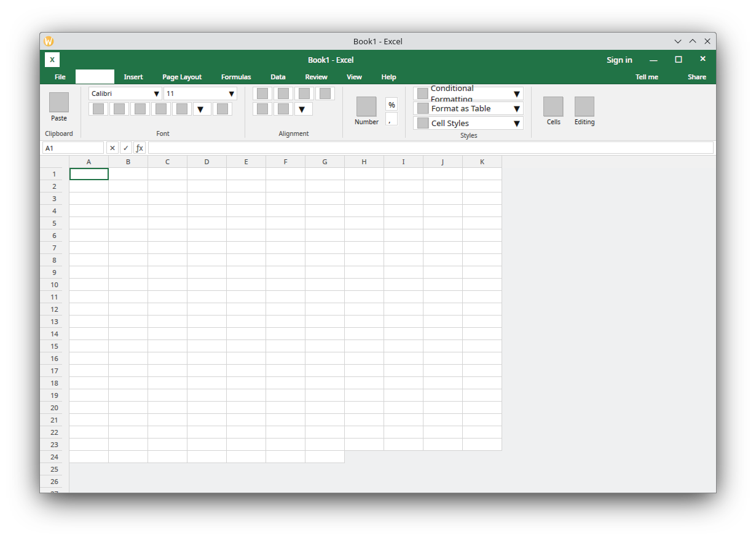This screenshot has width=756, height=540.
Task: Select column header A
Action: 89,162
